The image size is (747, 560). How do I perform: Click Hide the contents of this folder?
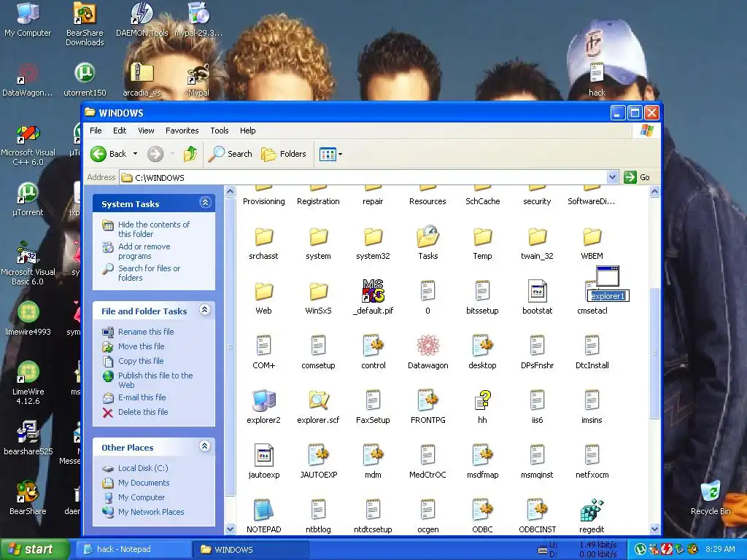[x=153, y=229]
